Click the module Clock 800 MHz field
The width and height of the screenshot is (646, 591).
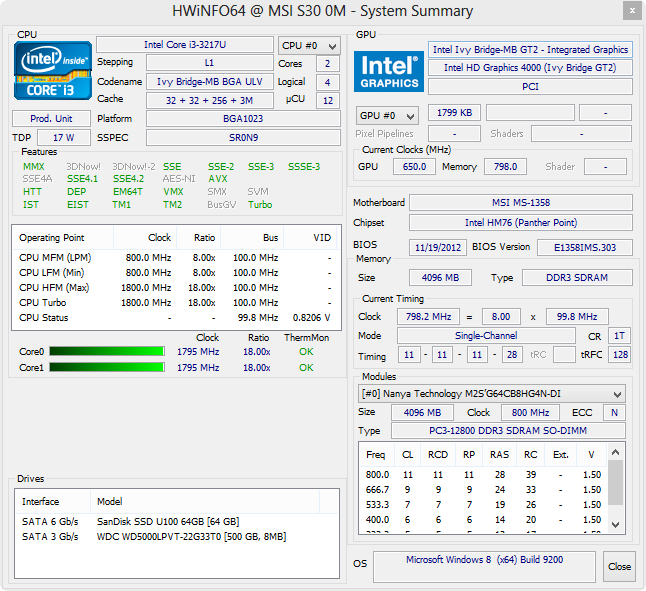point(531,412)
